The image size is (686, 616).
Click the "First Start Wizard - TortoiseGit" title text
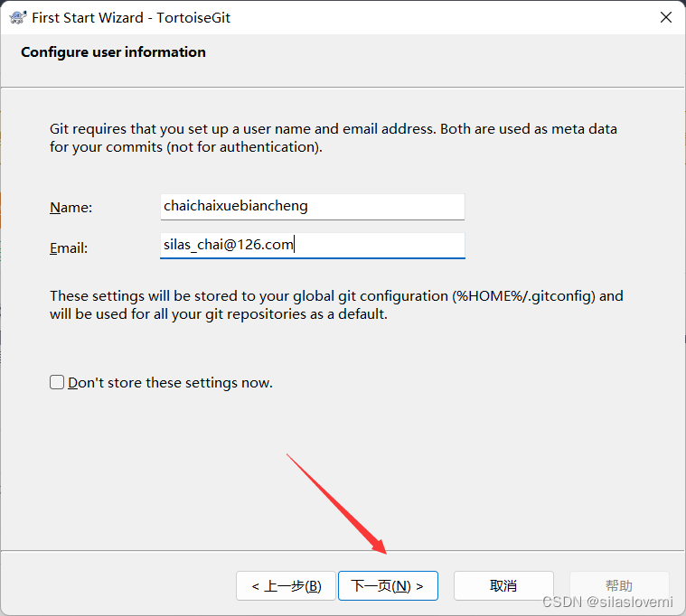click(x=131, y=17)
